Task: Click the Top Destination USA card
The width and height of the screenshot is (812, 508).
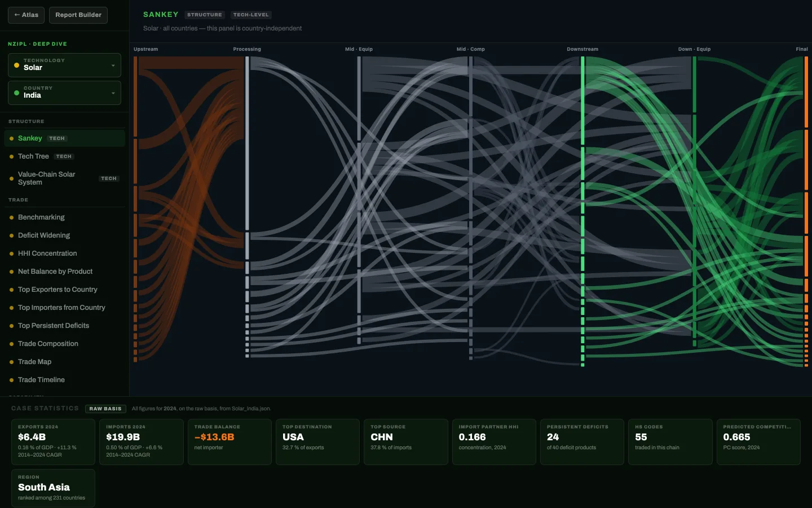Action: point(317,442)
